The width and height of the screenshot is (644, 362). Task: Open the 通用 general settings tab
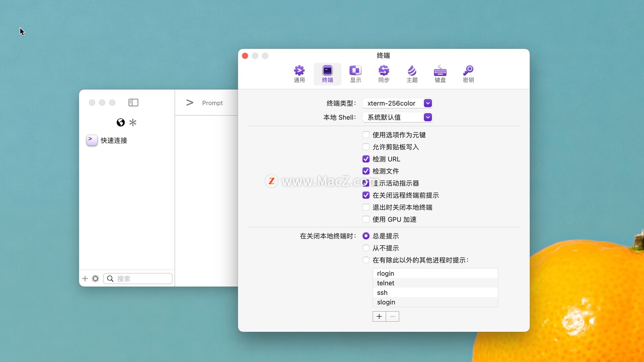pos(299,74)
